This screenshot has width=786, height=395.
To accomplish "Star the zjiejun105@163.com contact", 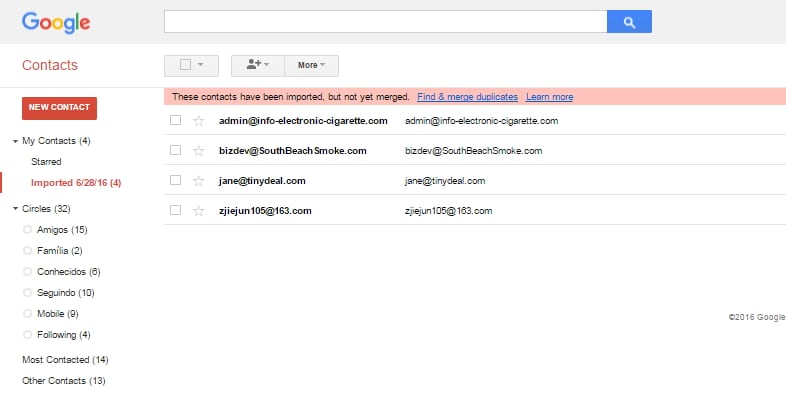I will click(x=199, y=211).
